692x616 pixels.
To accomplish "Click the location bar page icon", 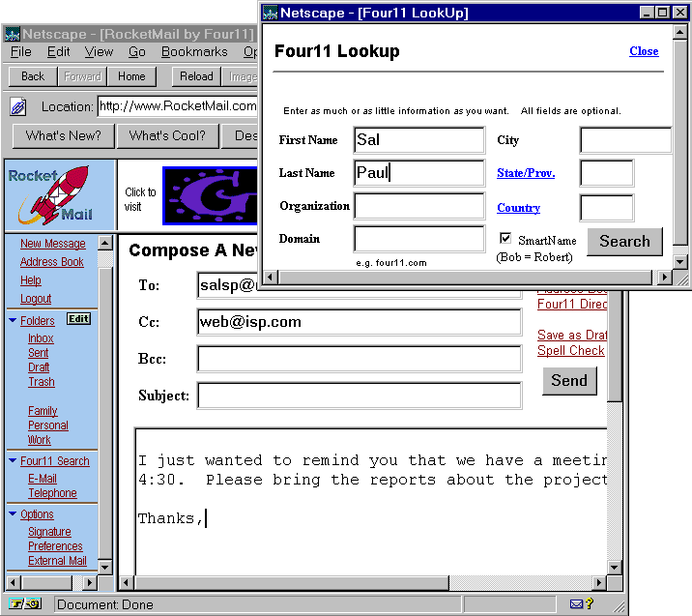I will coord(18,106).
